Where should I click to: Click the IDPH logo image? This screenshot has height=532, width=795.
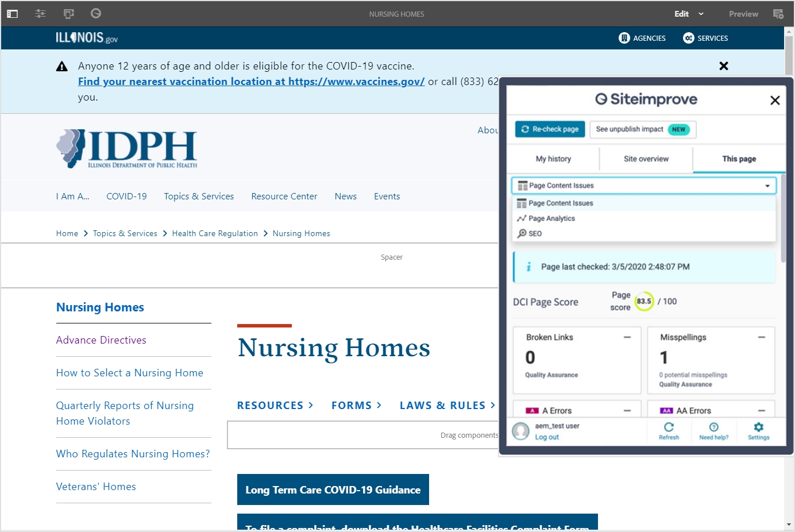[126, 149]
